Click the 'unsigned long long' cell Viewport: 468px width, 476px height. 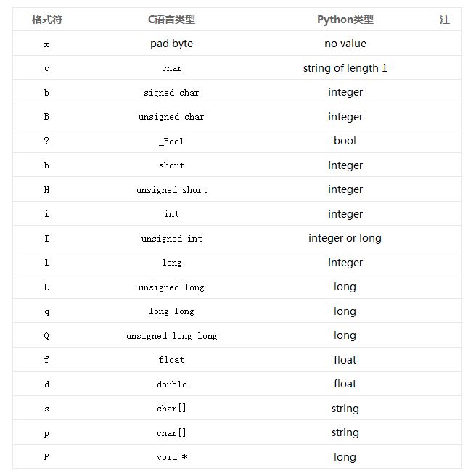[x=171, y=336]
